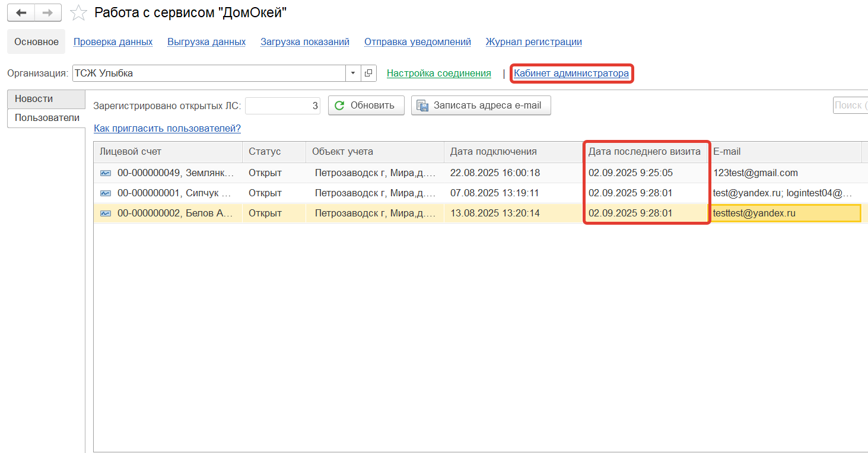Image resolution: width=868 pixels, height=453 pixels.
Task: Click in the Поиск search field
Action: coord(850,106)
